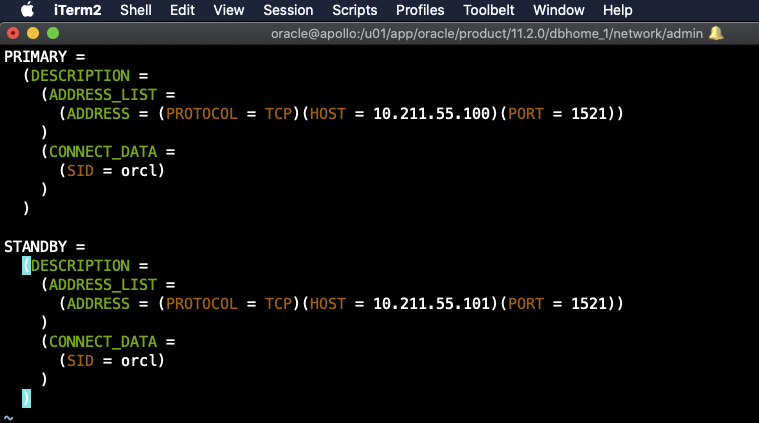Close the terminal window with red button
759x423 pixels.
click(13, 33)
